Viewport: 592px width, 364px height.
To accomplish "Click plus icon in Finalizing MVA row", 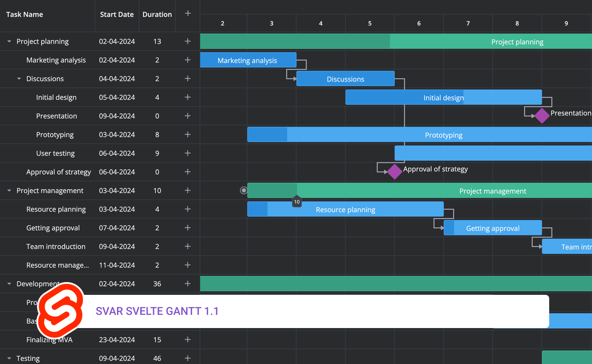I will pyautogui.click(x=188, y=340).
